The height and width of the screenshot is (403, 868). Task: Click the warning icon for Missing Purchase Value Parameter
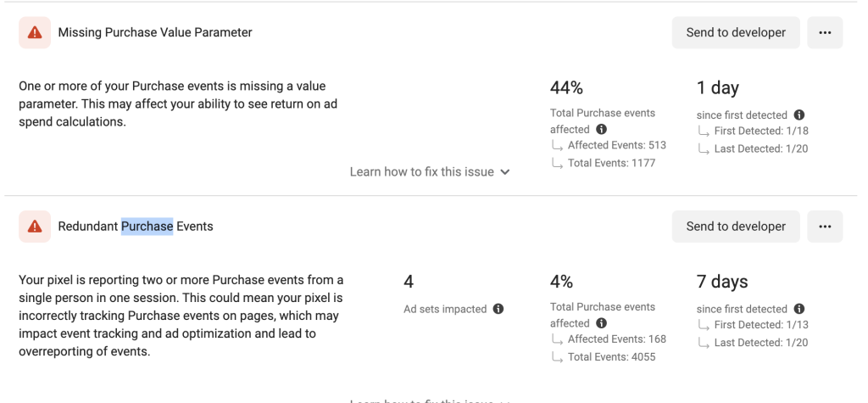[35, 33]
